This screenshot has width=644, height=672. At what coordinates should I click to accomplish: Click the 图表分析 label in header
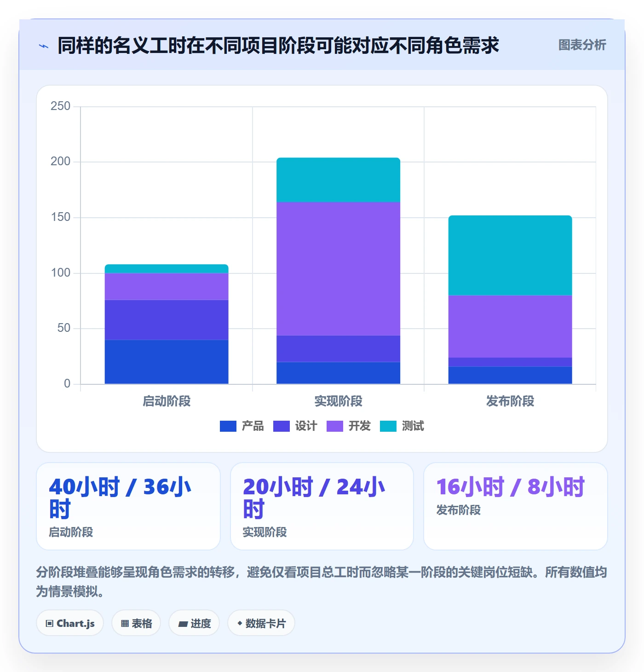click(x=582, y=45)
